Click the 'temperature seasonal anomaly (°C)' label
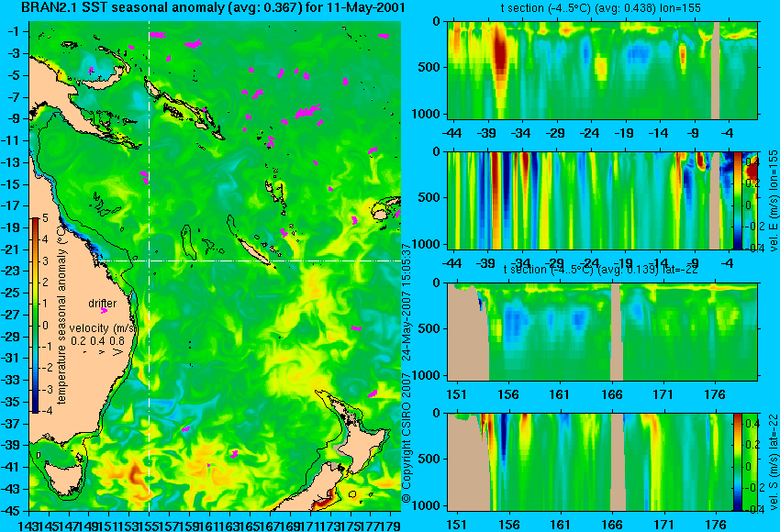This screenshot has width=780, height=532. (61, 315)
